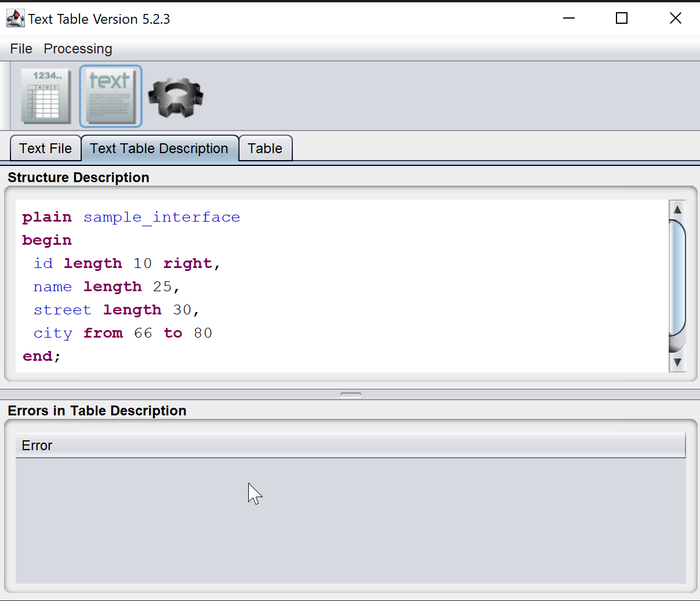Select the table import toolbar icon
The height and width of the screenshot is (601, 700).
click(x=45, y=96)
